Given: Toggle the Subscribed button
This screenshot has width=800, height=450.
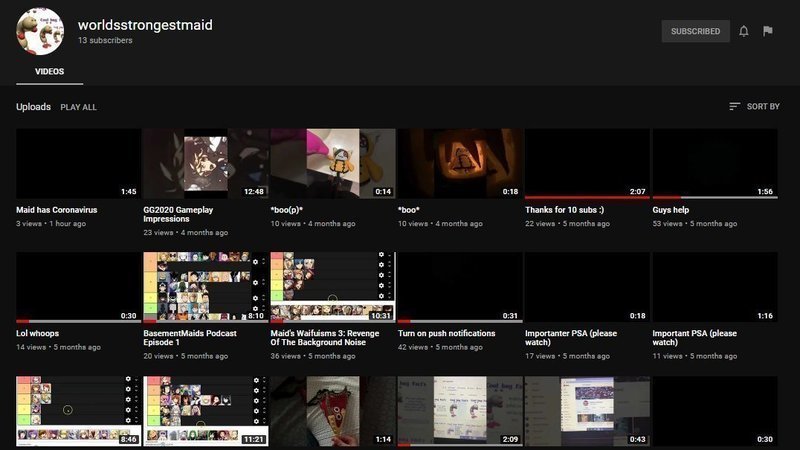Looking at the screenshot, I should pyautogui.click(x=695, y=31).
